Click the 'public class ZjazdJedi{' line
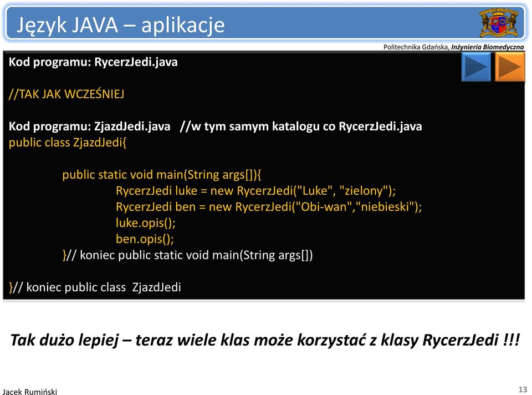Image resolution: width=532 pixels, height=395 pixels. point(68,143)
